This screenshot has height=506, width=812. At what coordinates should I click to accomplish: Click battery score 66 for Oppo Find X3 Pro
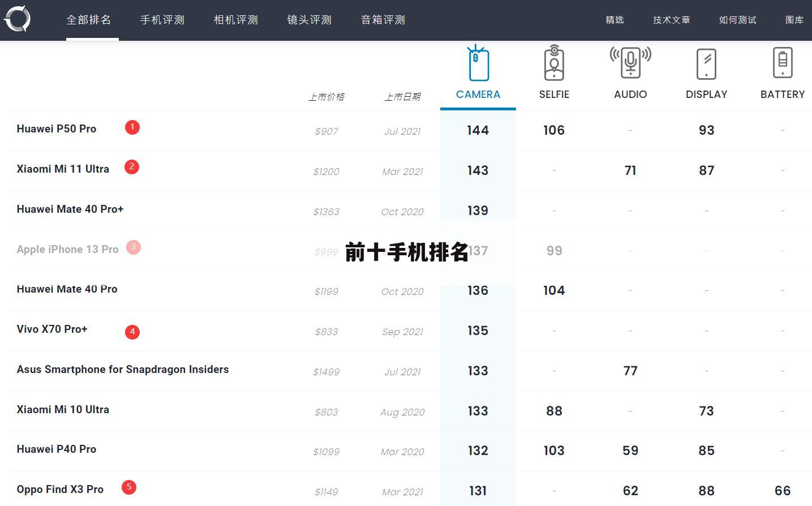[783, 491]
